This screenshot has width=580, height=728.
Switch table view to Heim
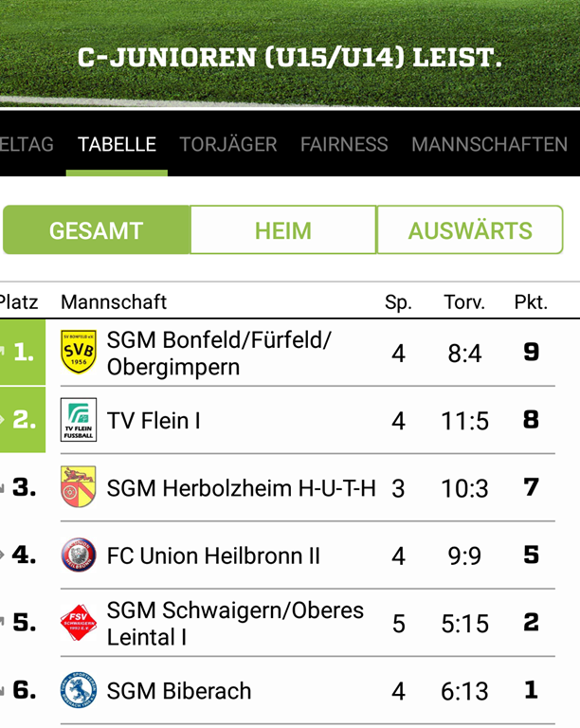pyautogui.click(x=282, y=230)
